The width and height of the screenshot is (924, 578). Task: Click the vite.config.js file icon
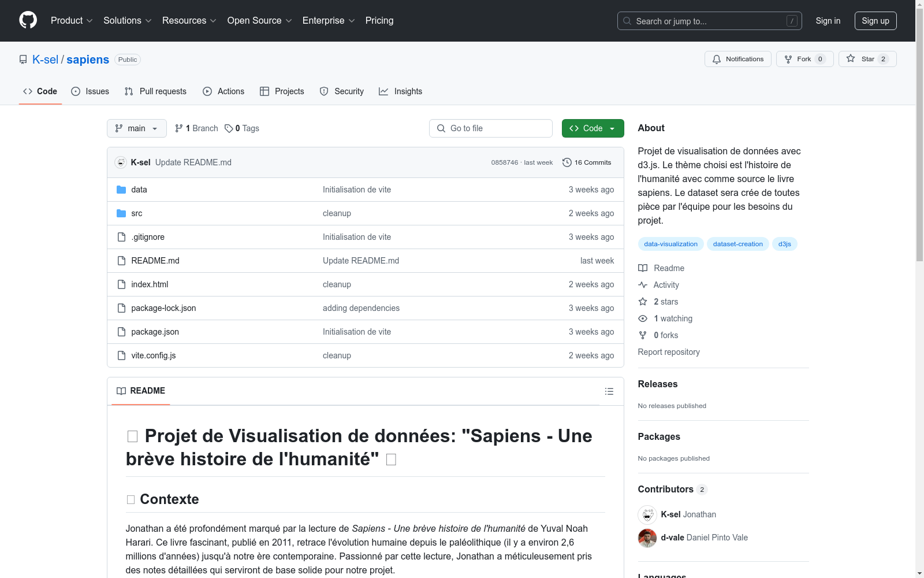[x=121, y=355]
